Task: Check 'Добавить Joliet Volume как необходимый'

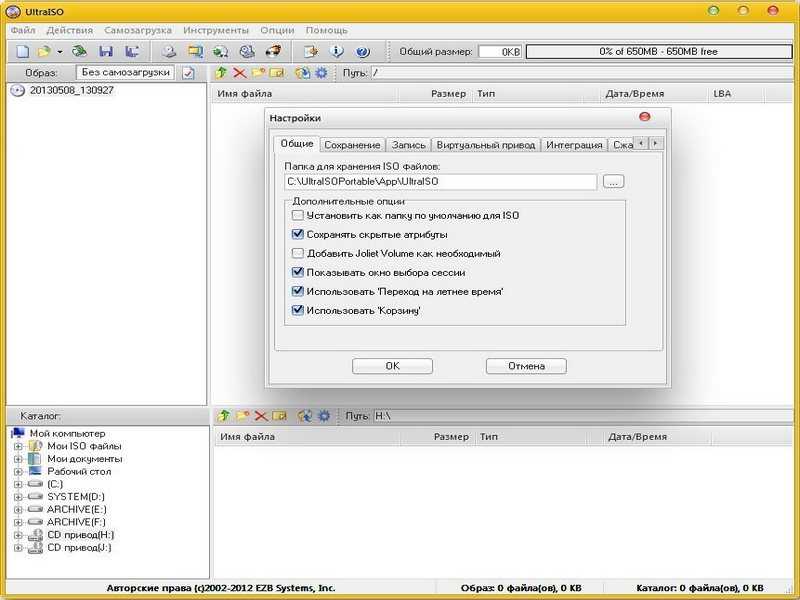Action: 297,253
